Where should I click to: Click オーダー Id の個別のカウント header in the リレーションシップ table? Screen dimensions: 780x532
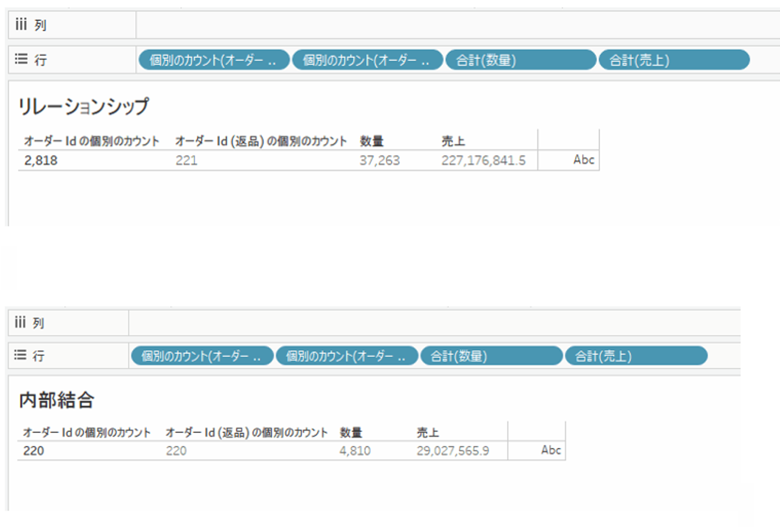click(92, 141)
